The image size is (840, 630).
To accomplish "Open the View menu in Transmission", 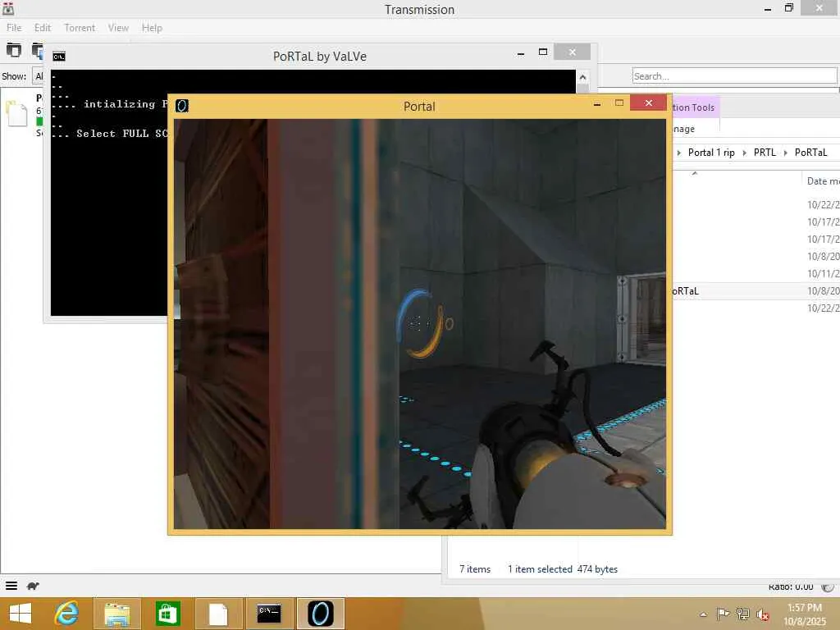I will [118, 28].
